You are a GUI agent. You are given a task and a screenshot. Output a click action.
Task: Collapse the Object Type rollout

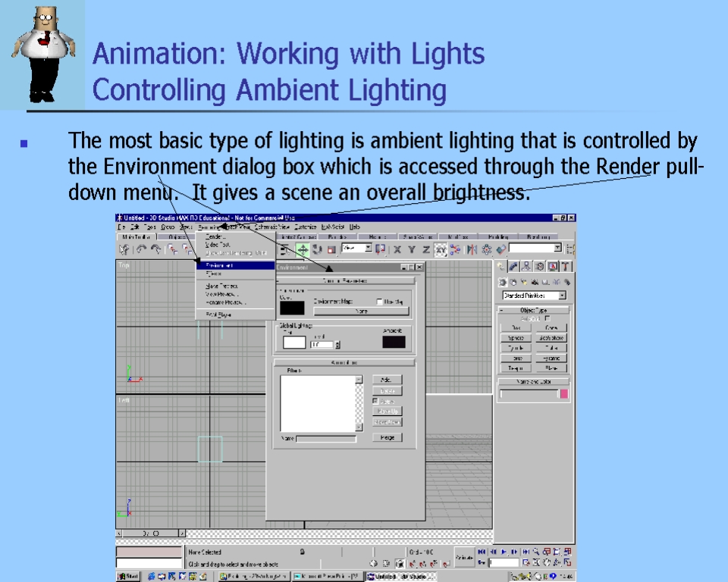(x=501, y=310)
